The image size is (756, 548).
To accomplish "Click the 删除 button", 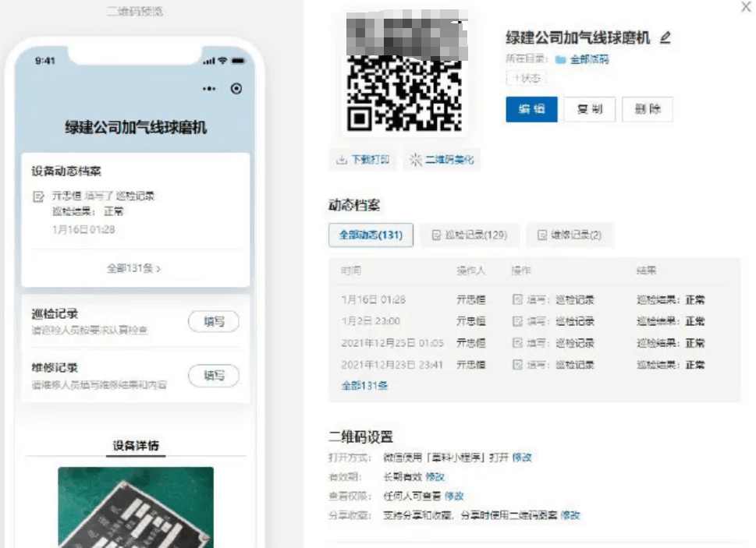I will tap(648, 109).
